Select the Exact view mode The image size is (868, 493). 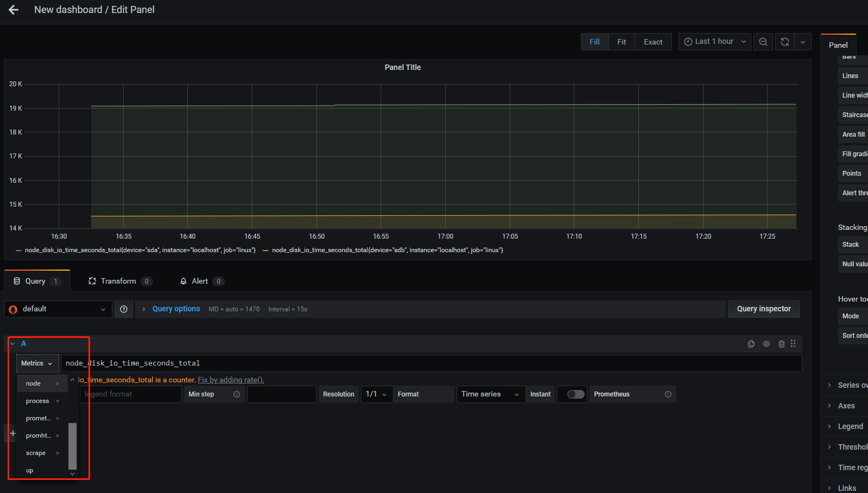click(x=653, y=42)
